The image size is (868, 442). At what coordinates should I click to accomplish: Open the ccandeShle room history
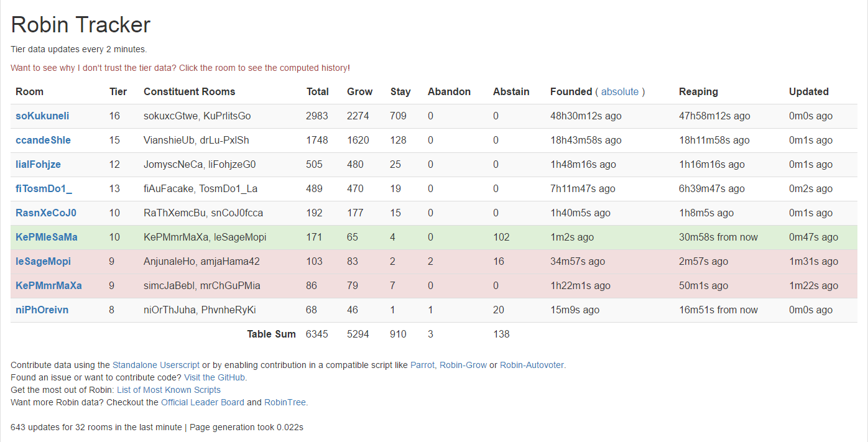[43, 140]
